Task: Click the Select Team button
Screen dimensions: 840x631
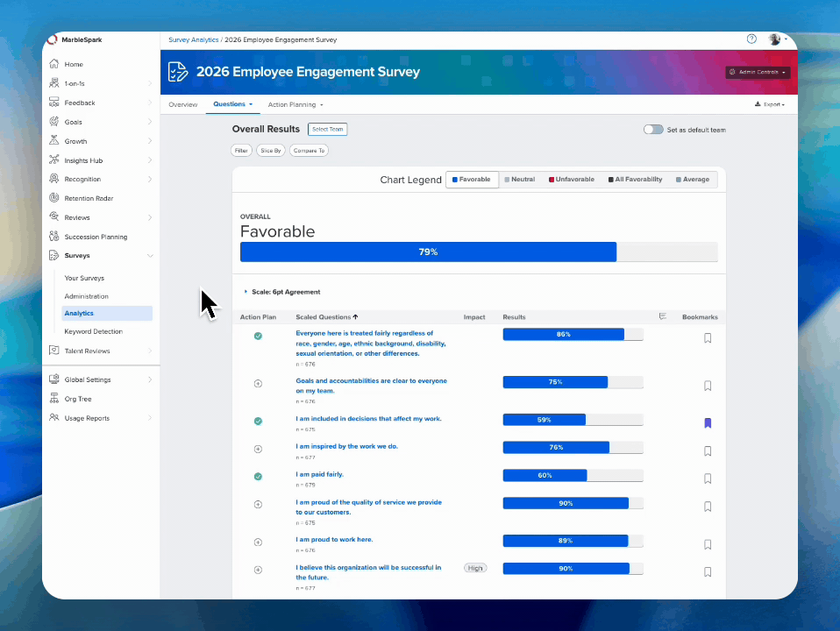Action: coord(327,129)
